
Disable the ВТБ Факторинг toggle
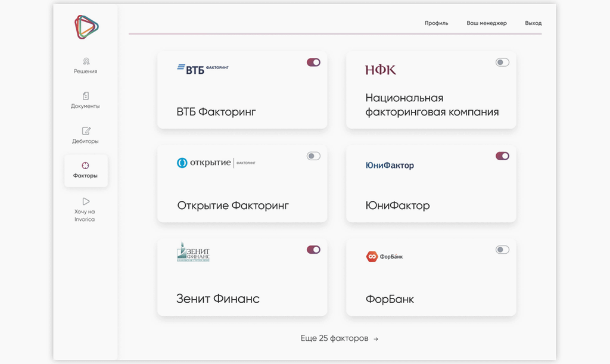[313, 62]
